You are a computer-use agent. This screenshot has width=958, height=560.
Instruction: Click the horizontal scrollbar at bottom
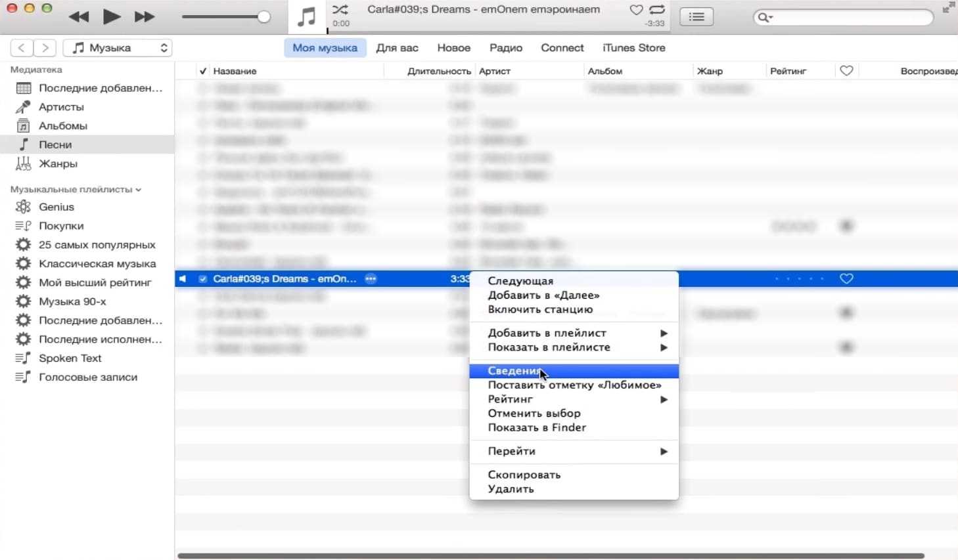tap(551, 556)
